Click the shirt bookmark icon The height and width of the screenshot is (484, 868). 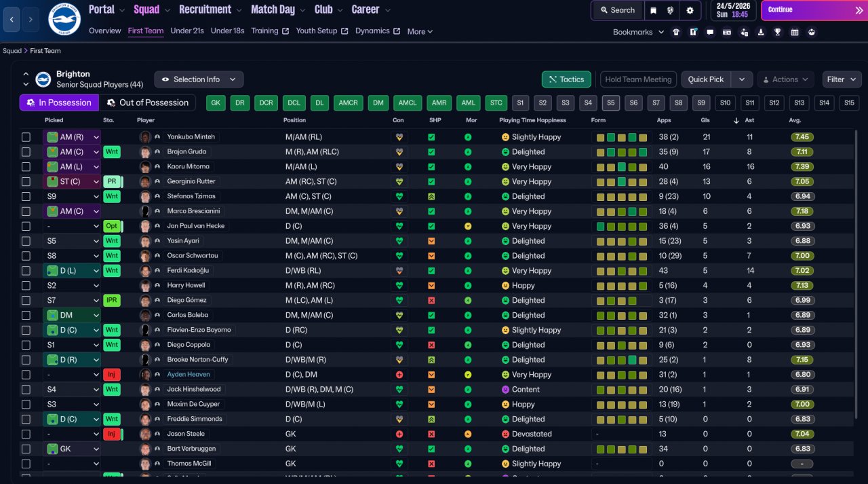tap(675, 32)
